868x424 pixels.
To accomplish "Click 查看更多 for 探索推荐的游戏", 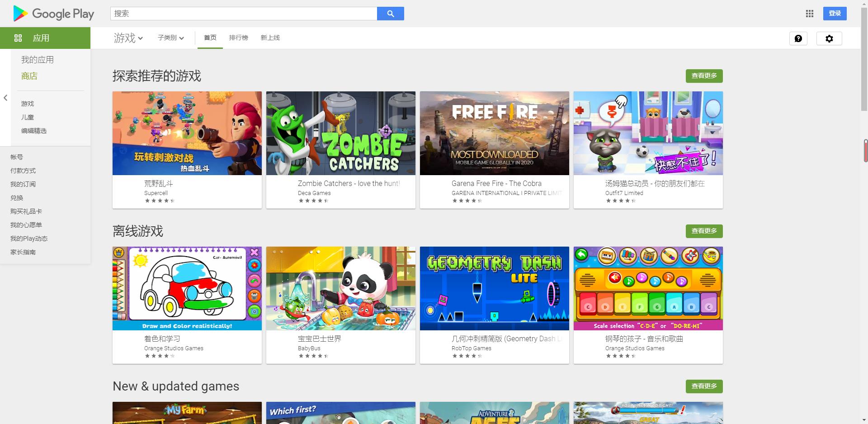I will [704, 76].
